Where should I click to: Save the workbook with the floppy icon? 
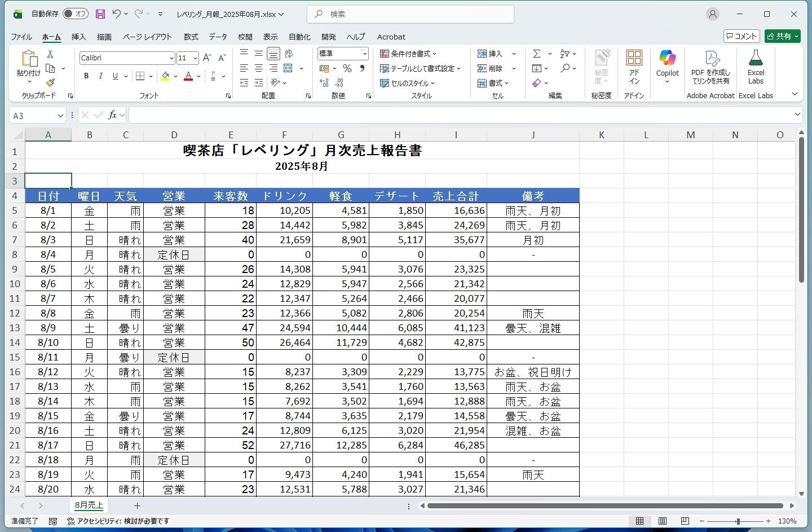100,14
